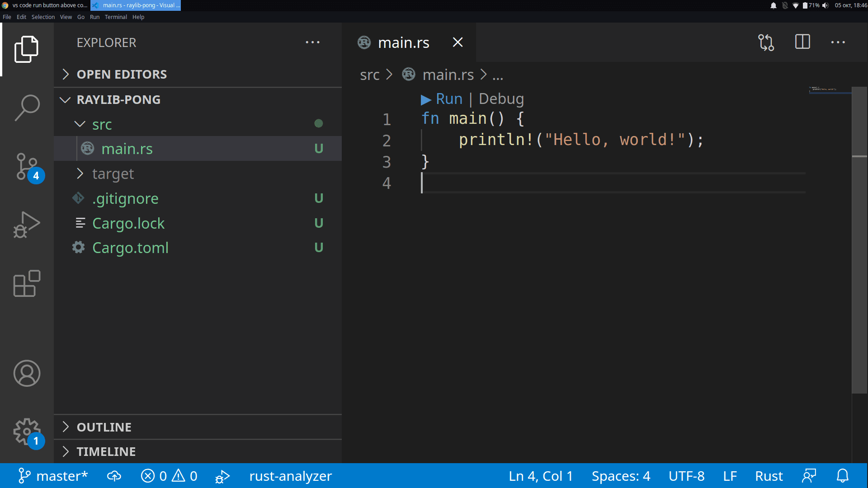This screenshot has width=868, height=488.
Task: Show errors and warnings count in status bar
Action: (169, 476)
